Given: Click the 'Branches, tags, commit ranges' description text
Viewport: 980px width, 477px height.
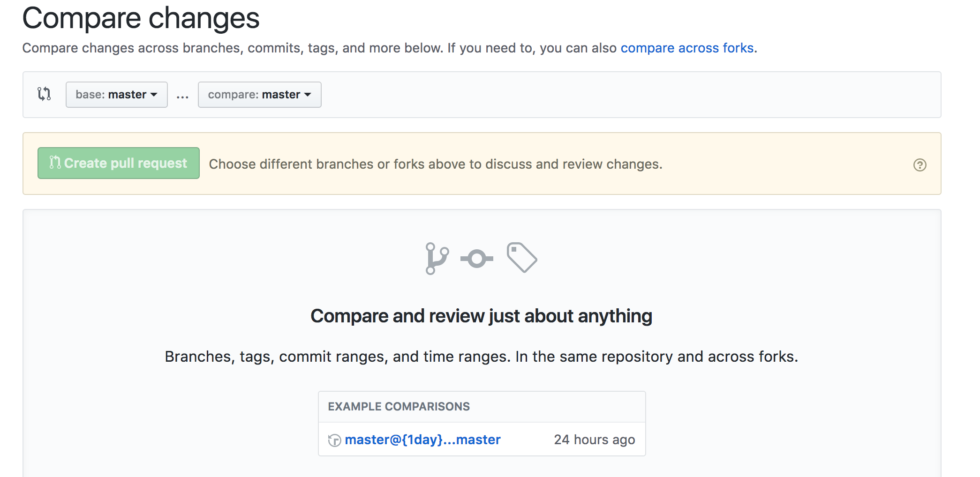Looking at the screenshot, I should point(482,357).
